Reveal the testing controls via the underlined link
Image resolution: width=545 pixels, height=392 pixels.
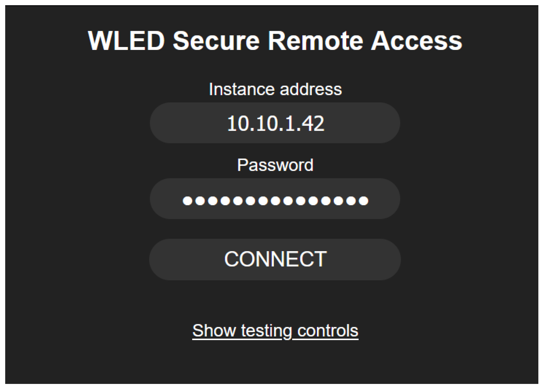click(275, 331)
